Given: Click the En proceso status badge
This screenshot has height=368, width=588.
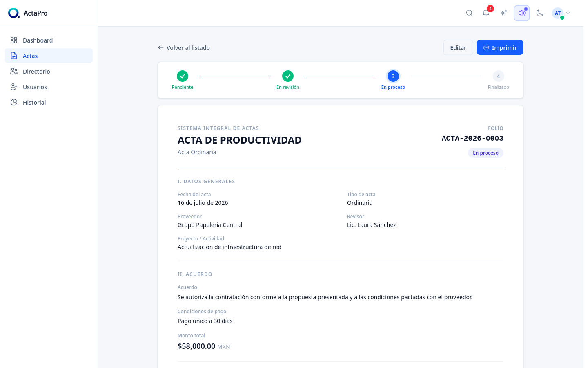Looking at the screenshot, I should coord(486,153).
